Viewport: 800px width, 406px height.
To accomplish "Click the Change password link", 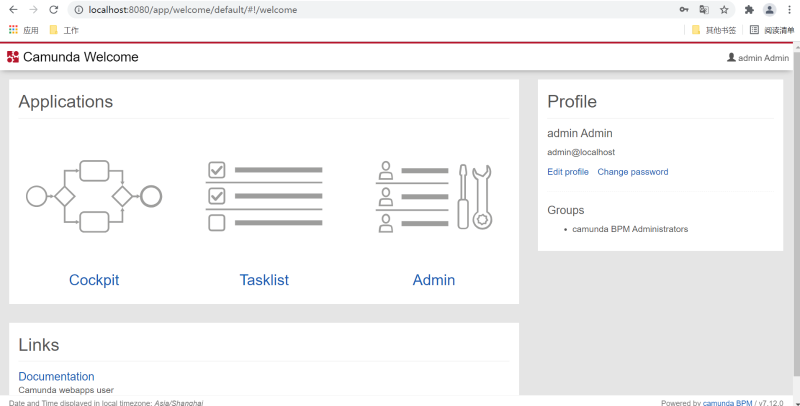I will point(633,172).
